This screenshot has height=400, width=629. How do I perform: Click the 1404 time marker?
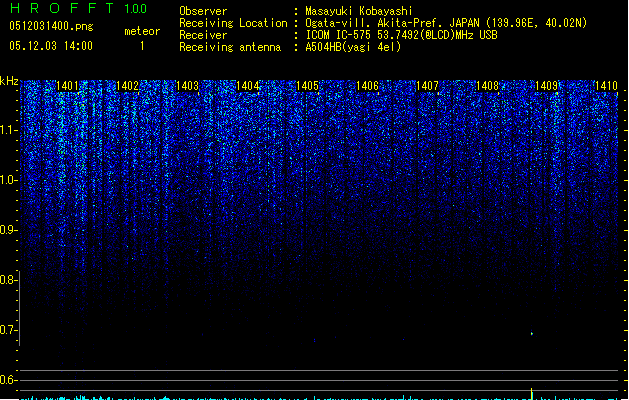click(248, 86)
